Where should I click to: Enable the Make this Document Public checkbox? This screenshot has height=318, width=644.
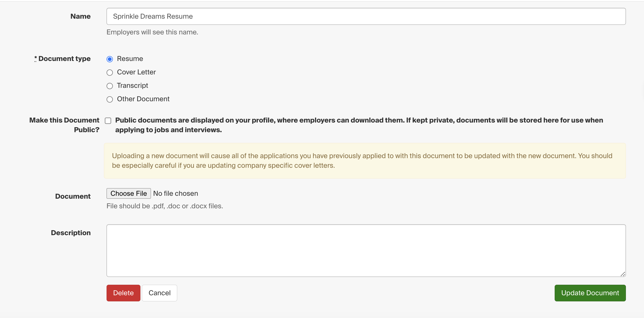click(108, 121)
